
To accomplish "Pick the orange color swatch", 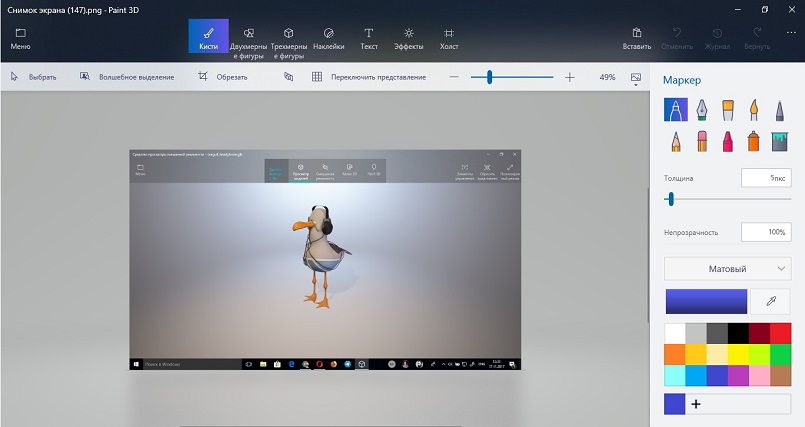I will pyautogui.click(x=675, y=354).
